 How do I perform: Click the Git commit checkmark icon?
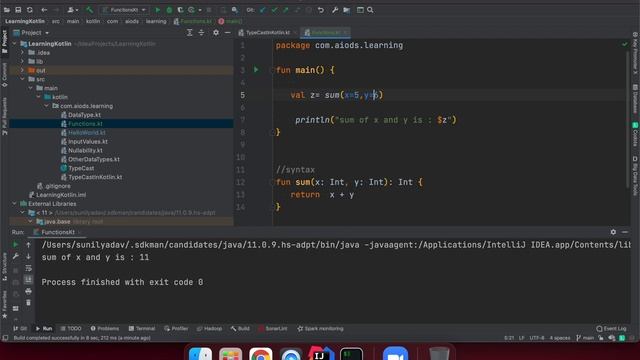274,10
